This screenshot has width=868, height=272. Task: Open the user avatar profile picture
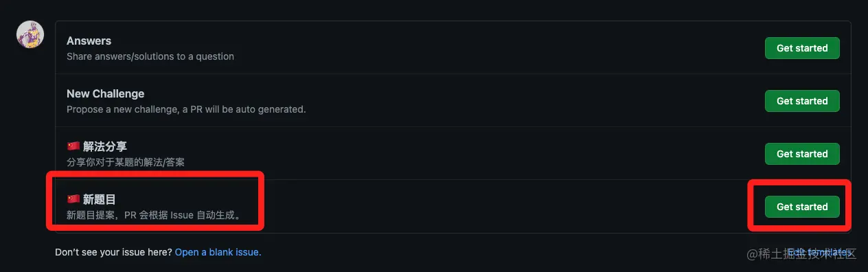coord(30,34)
